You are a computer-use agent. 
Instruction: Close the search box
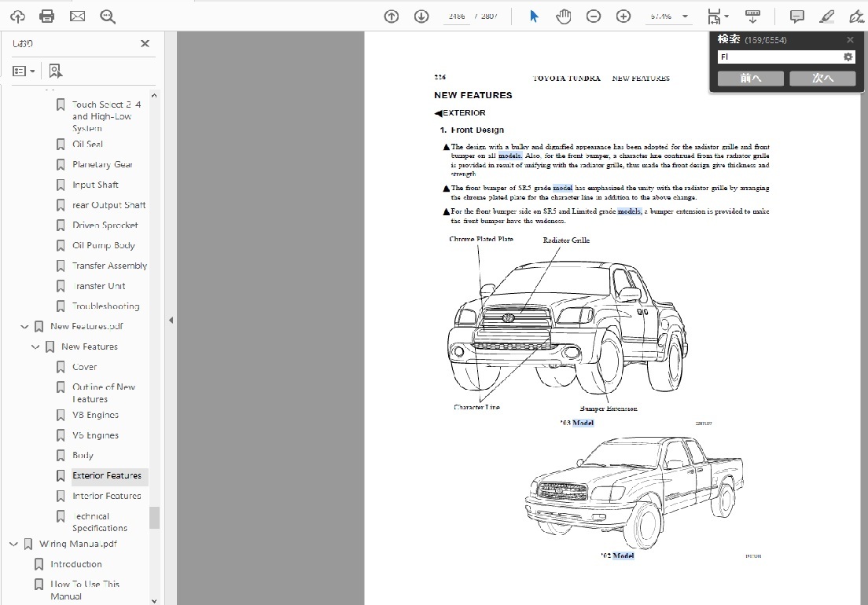point(850,40)
